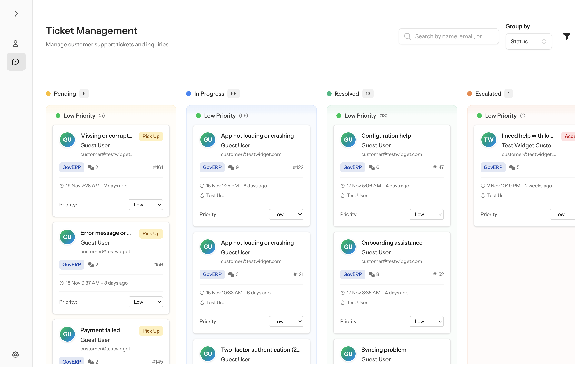
Task: Open the 'Group by' Status dropdown
Action: [x=528, y=41]
